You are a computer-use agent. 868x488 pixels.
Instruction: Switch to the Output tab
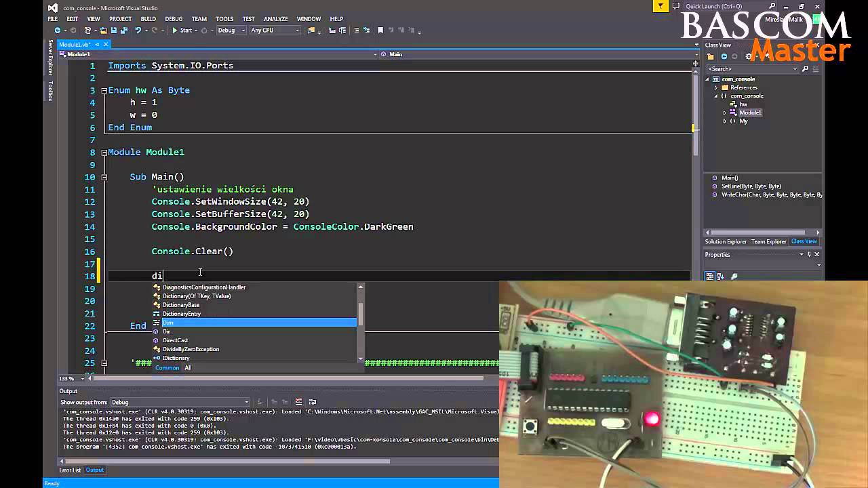click(95, 470)
